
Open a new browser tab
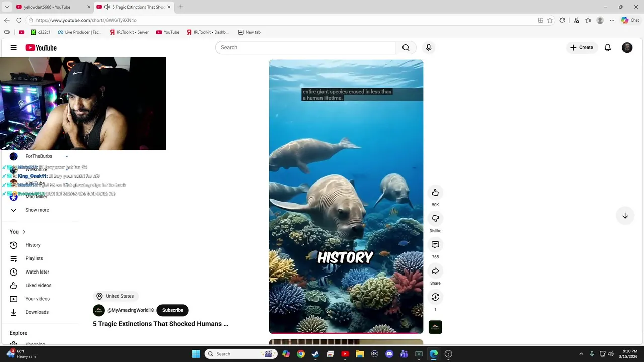181,7
